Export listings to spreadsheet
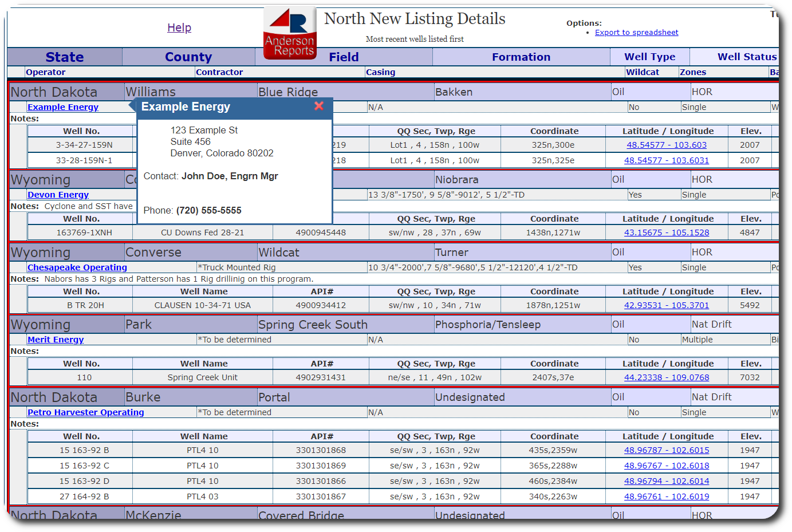 click(x=636, y=32)
